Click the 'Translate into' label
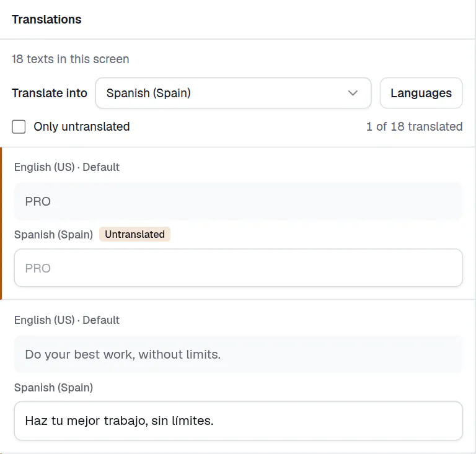 click(50, 93)
